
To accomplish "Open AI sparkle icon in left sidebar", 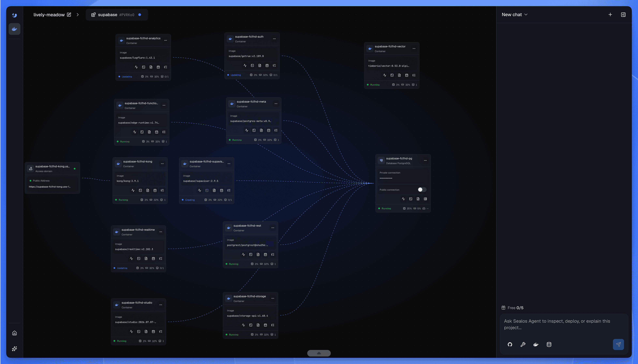I will (14, 349).
